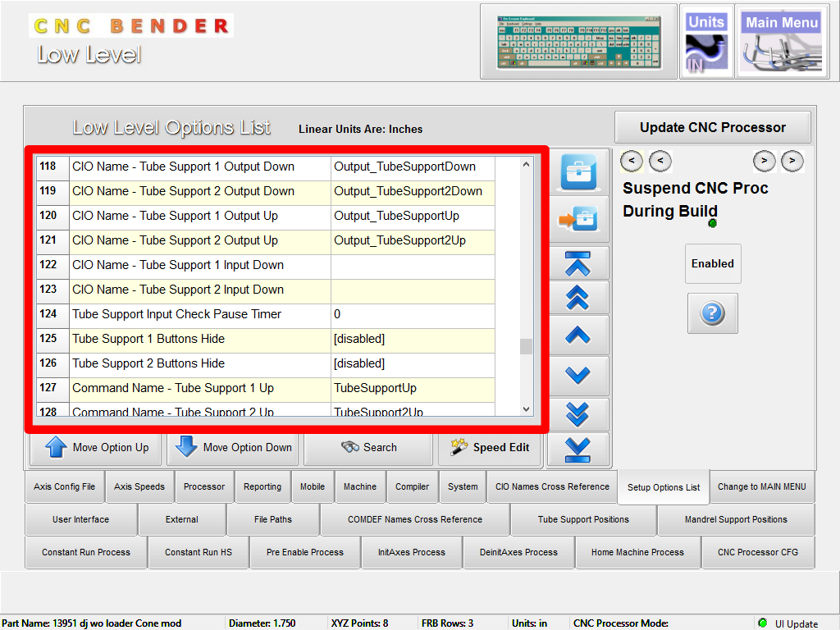Screen dimensions: 840x630
Task: Toggle Tube Support 2 Buttons Hide value
Action: pyautogui.click(x=413, y=363)
